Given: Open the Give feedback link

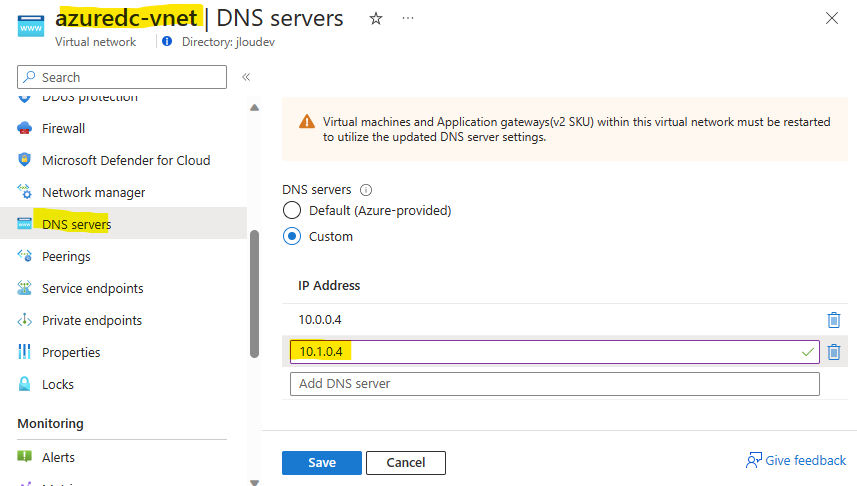Looking at the screenshot, I should [796, 460].
